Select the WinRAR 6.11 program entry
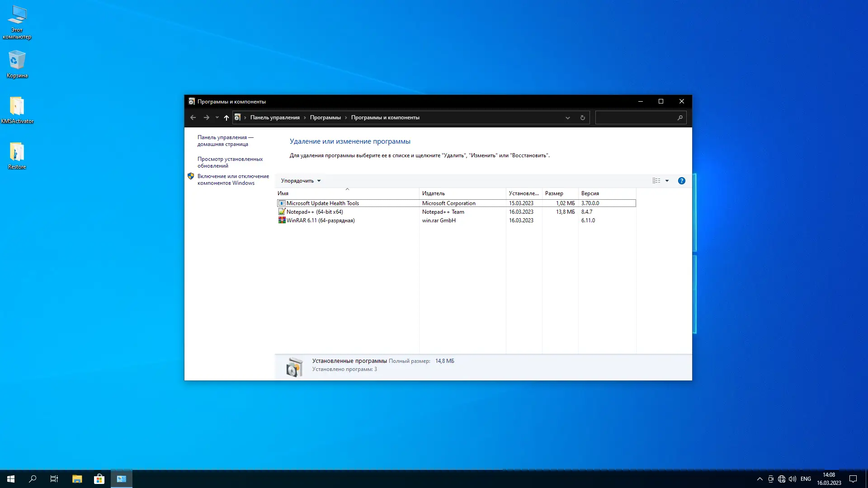Image resolution: width=868 pixels, height=488 pixels. (320, 221)
